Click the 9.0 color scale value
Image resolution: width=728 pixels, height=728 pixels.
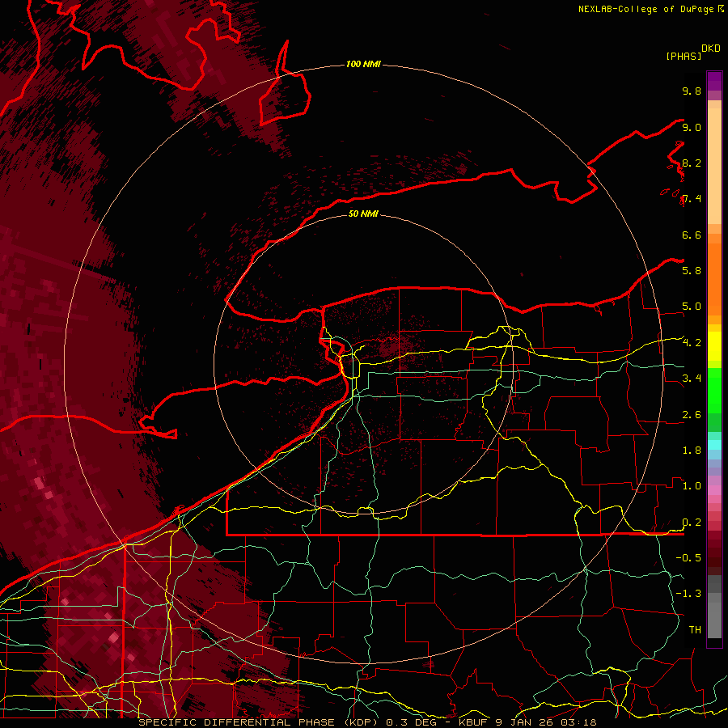692,127
